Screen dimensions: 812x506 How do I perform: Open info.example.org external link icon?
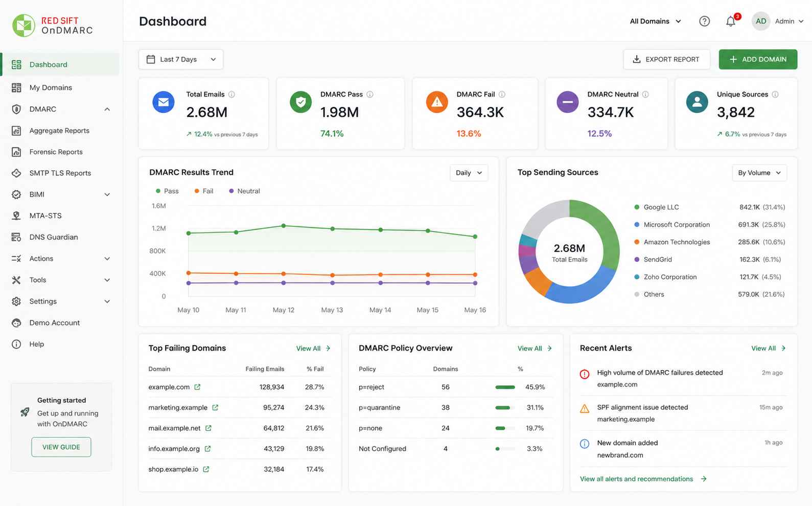pyautogui.click(x=207, y=448)
